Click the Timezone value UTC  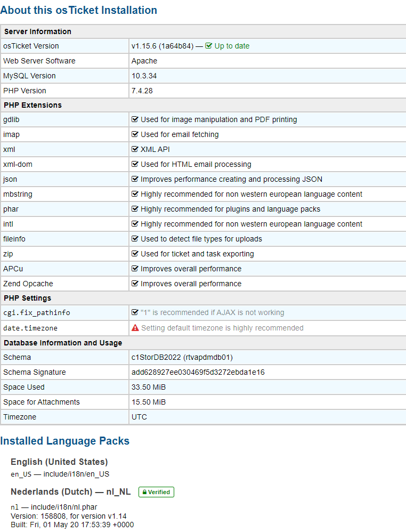(x=139, y=417)
